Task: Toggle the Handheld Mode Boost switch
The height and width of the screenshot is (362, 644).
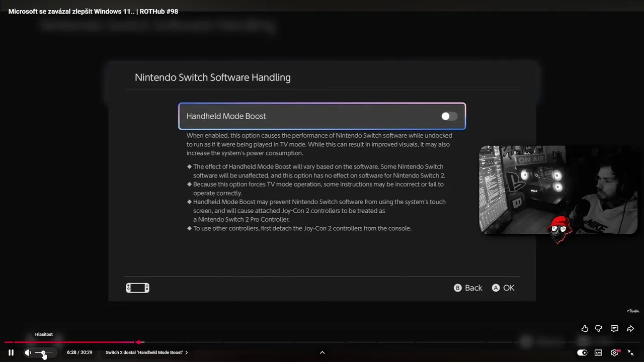Action: tap(449, 116)
